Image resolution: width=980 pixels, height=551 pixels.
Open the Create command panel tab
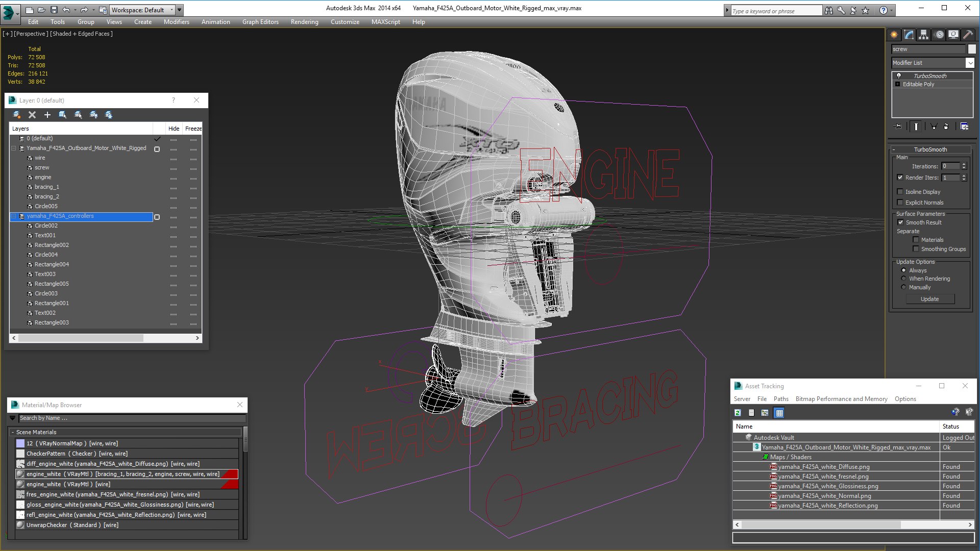pos(894,35)
